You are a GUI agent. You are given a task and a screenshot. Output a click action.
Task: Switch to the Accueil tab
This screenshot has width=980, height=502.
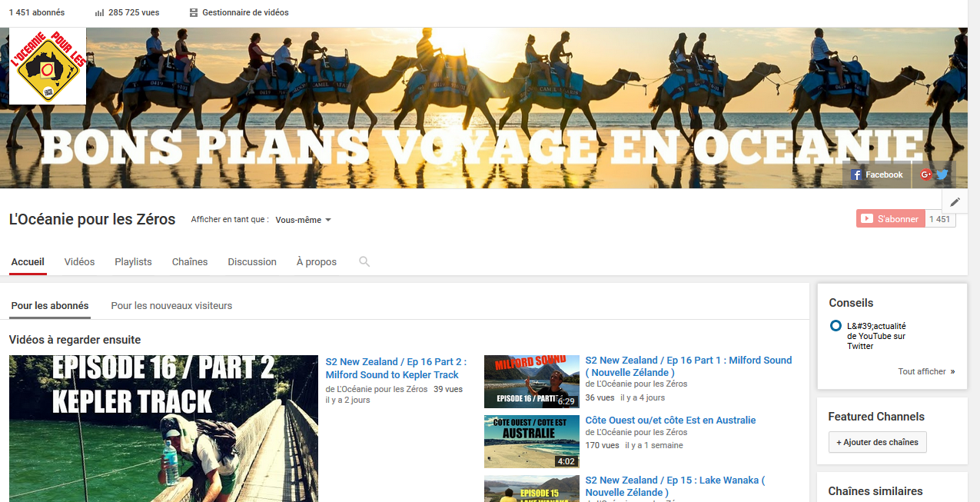pyautogui.click(x=28, y=262)
